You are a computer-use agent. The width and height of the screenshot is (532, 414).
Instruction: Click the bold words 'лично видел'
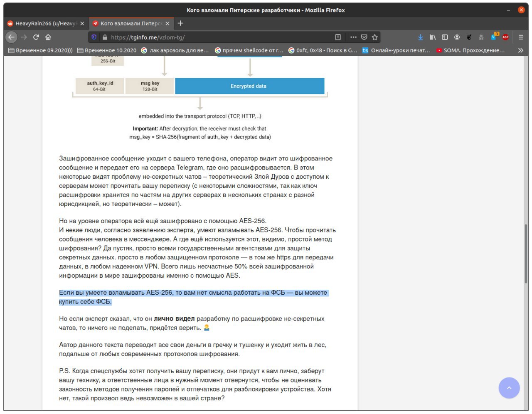174,319
